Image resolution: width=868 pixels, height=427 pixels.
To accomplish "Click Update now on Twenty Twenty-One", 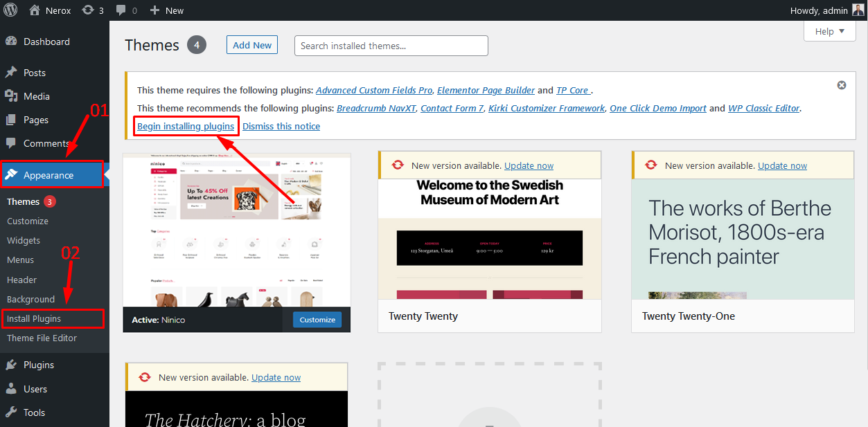I will click(x=782, y=165).
